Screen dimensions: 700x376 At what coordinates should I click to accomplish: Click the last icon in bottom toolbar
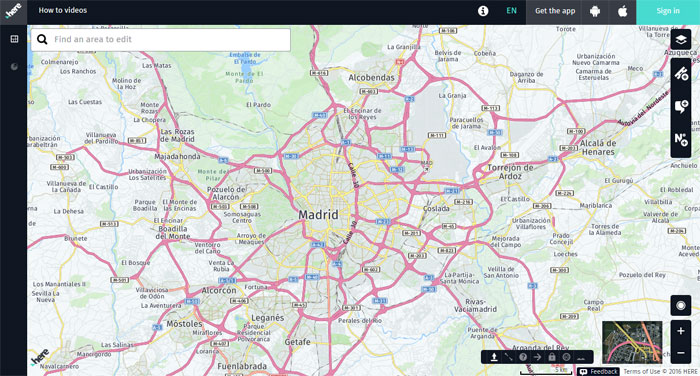pyautogui.click(x=581, y=357)
